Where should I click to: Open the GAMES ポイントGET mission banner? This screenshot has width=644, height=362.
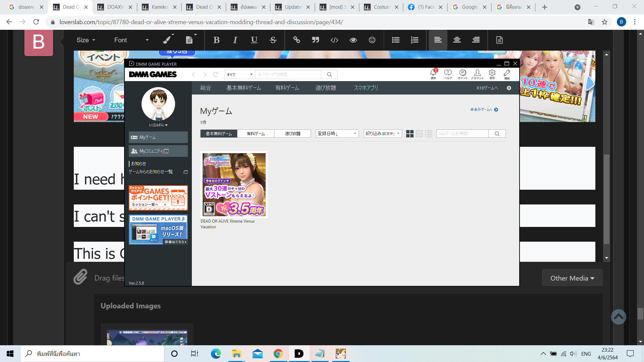coord(158,198)
